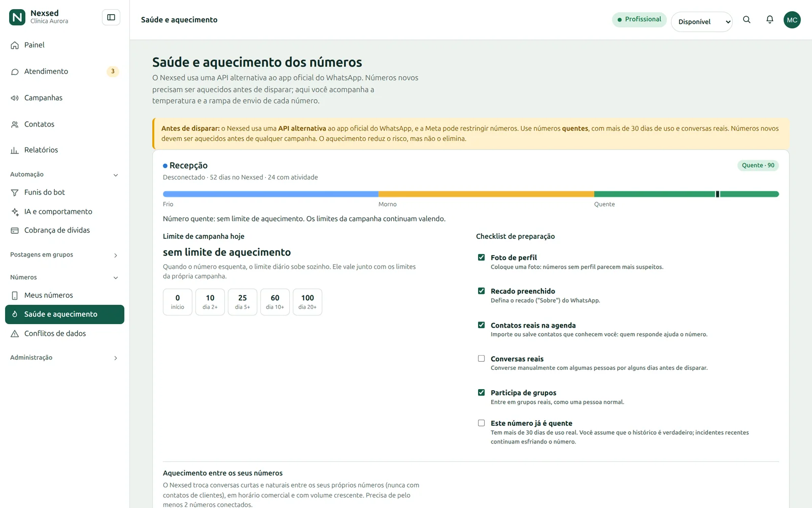Collapse the sidebar panel toggle icon
812x508 pixels.
point(111,17)
